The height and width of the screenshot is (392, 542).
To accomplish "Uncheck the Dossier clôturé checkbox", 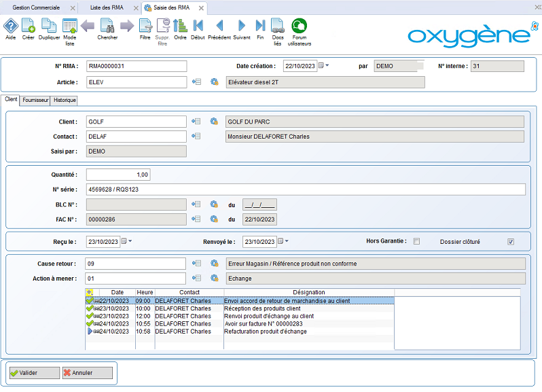I will tap(511, 241).
